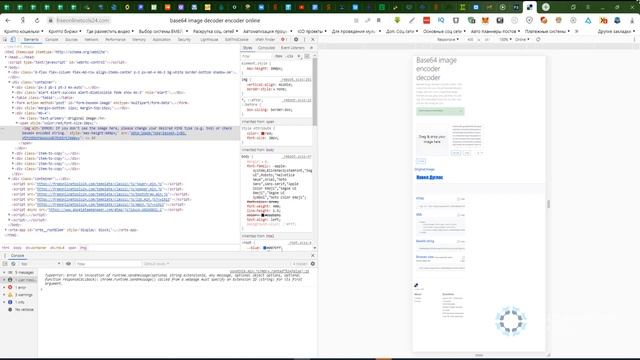Click the red color swatch in style attribute
The width and height of the screenshot is (640, 360).
point(263,133)
